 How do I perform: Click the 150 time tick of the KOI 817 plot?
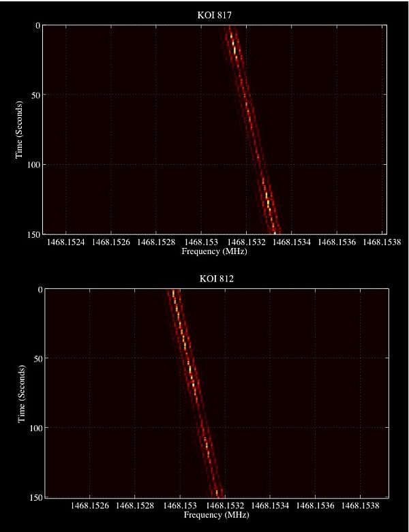[33, 234]
